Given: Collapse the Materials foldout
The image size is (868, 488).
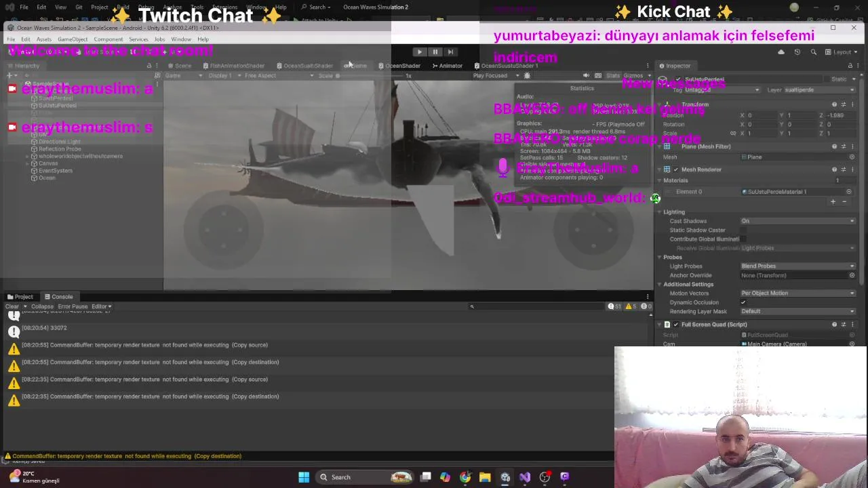Looking at the screenshot, I should pos(660,180).
